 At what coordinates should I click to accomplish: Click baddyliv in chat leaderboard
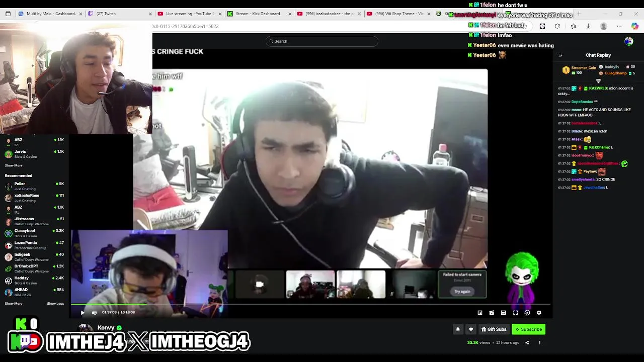point(612,67)
